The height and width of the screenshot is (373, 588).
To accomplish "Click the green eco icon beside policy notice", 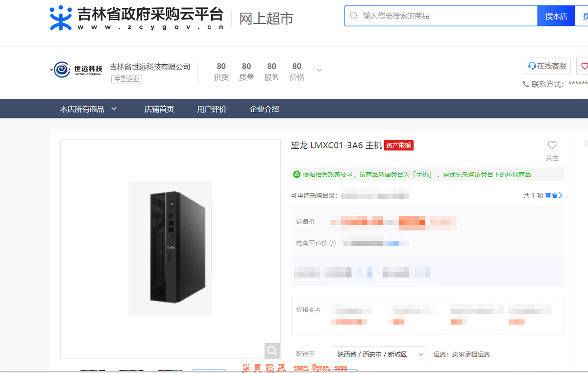I will point(296,174).
